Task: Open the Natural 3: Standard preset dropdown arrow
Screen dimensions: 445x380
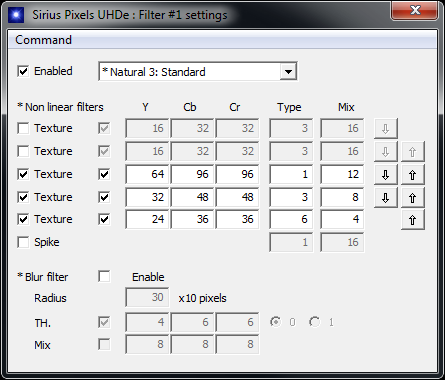Action: (288, 72)
